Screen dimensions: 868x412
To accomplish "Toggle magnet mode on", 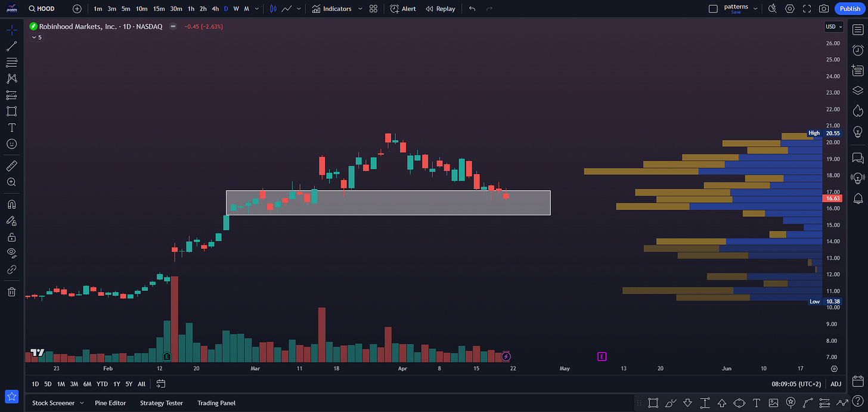I will (11, 204).
